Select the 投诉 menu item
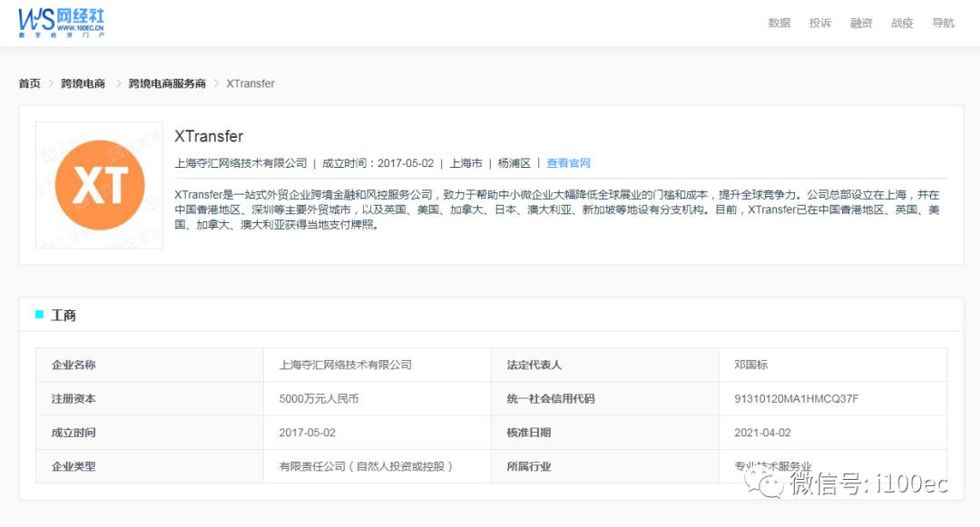 coord(820,23)
